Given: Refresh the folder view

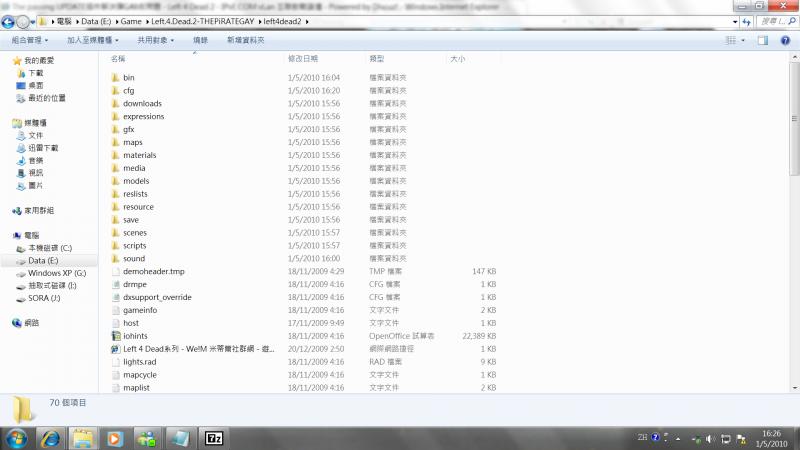Looking at the screenshot, I should [x=746, y=21].
